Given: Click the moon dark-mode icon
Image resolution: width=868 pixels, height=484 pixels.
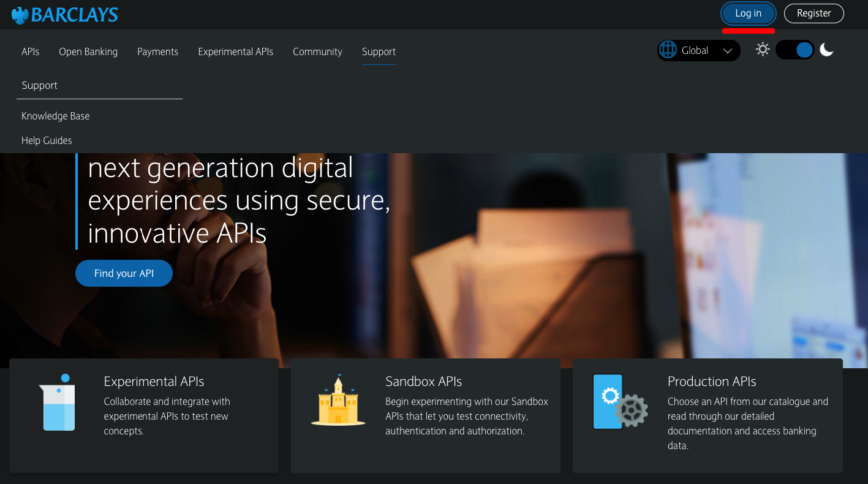Looking at the screenshot, I should point(827,50).
